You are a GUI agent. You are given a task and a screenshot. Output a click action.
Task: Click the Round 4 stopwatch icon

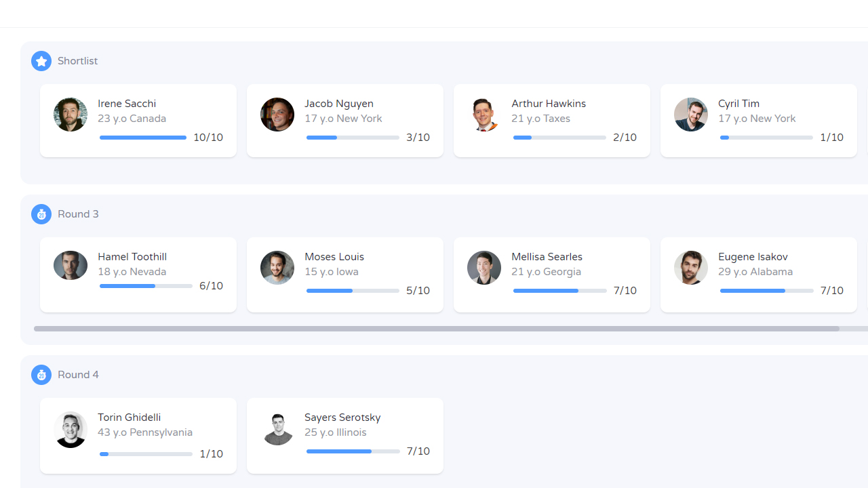[x=41, y=375]
